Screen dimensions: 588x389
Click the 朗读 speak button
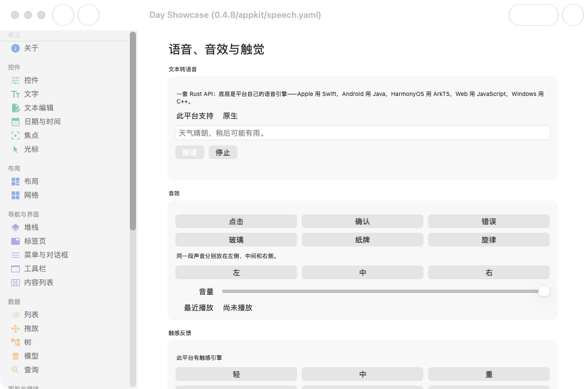(189, 152)
